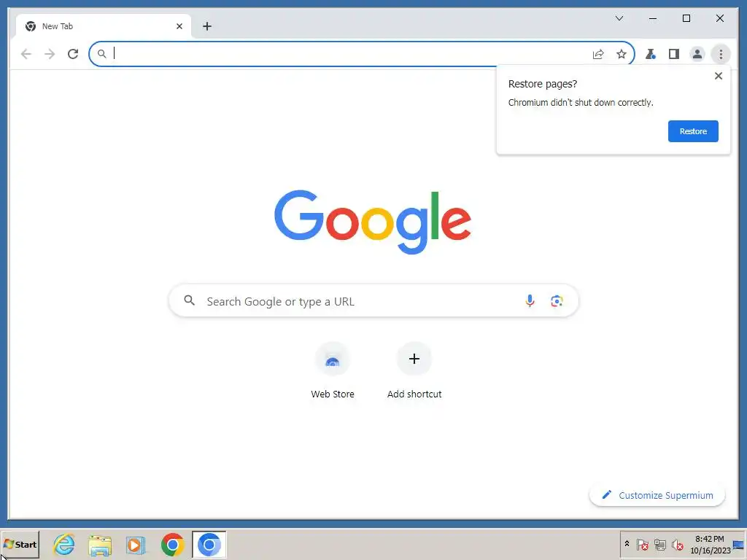Maximize the browser window

(x=686, y=18)
